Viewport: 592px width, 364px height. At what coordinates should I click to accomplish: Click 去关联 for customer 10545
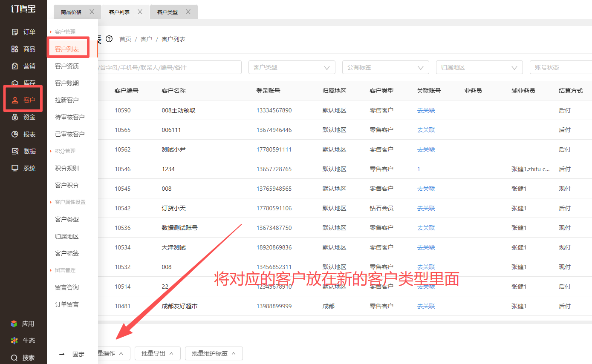(x=426, y=189)
